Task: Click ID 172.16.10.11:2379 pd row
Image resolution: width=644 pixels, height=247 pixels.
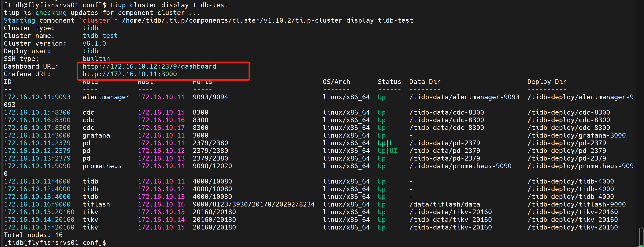Action: tap(37, 143)
